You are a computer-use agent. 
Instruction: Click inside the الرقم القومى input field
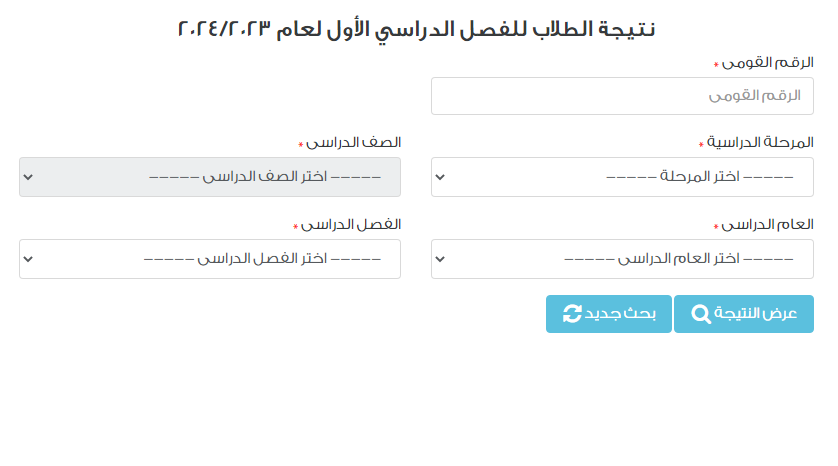coord(622,96)
